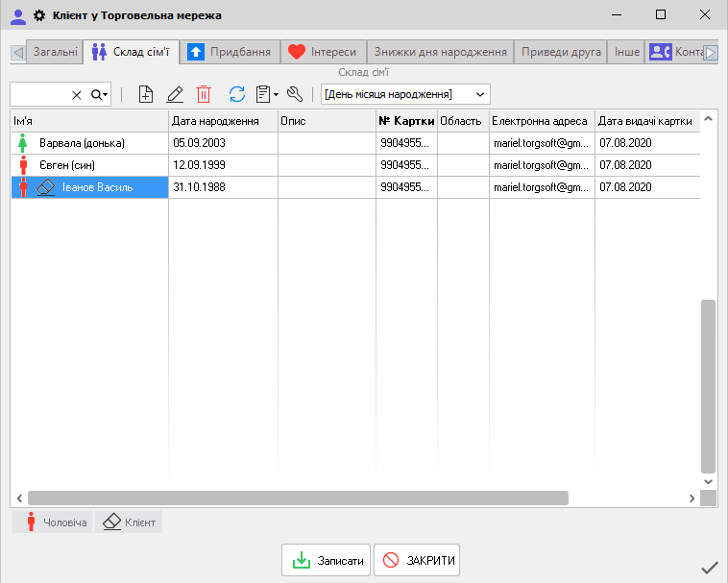Select the Варвала (донька) row
Viewport: 728px width, 583px height.
pyautogui.click(x=82, y=143)
